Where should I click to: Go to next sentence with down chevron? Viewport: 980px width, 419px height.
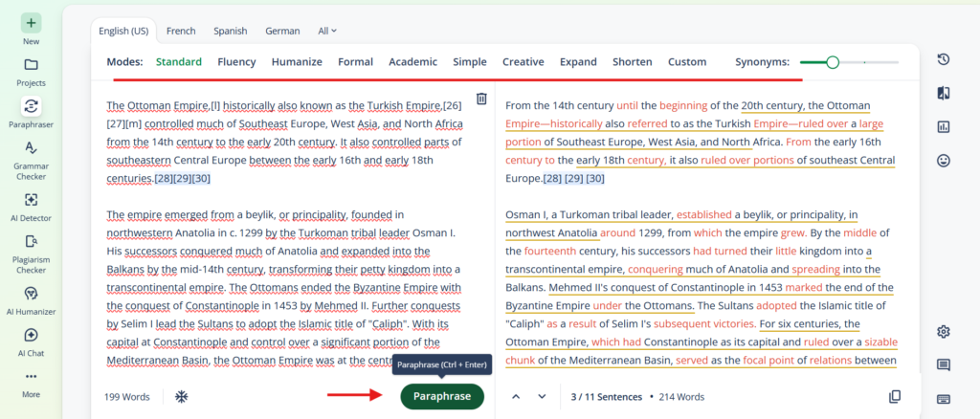coord(542,396)
